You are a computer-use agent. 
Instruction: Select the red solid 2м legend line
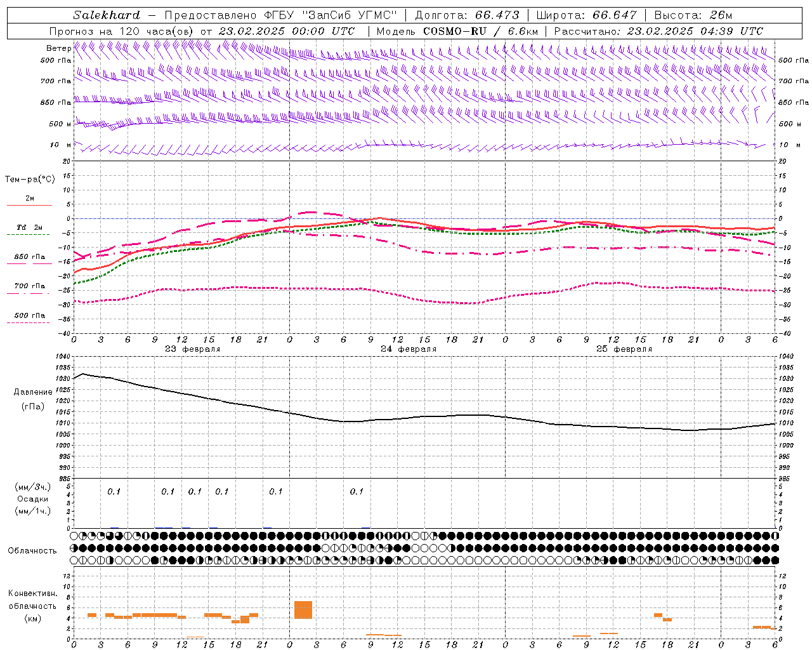pyautogui.click(x=29, y=206)
